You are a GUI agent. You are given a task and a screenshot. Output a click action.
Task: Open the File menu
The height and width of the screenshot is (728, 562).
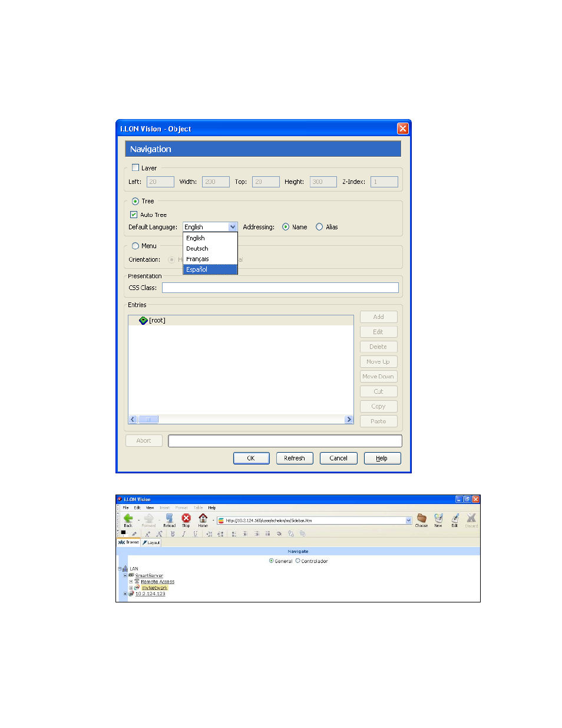click(125, 508)
